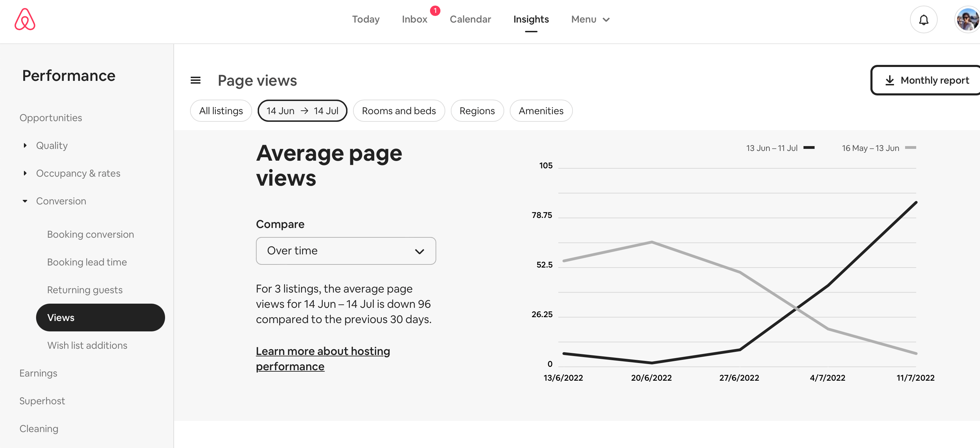Click the black 13 Jun–11 Jul legend swatch
Screen dimensions: 980x448
point(809,148)
